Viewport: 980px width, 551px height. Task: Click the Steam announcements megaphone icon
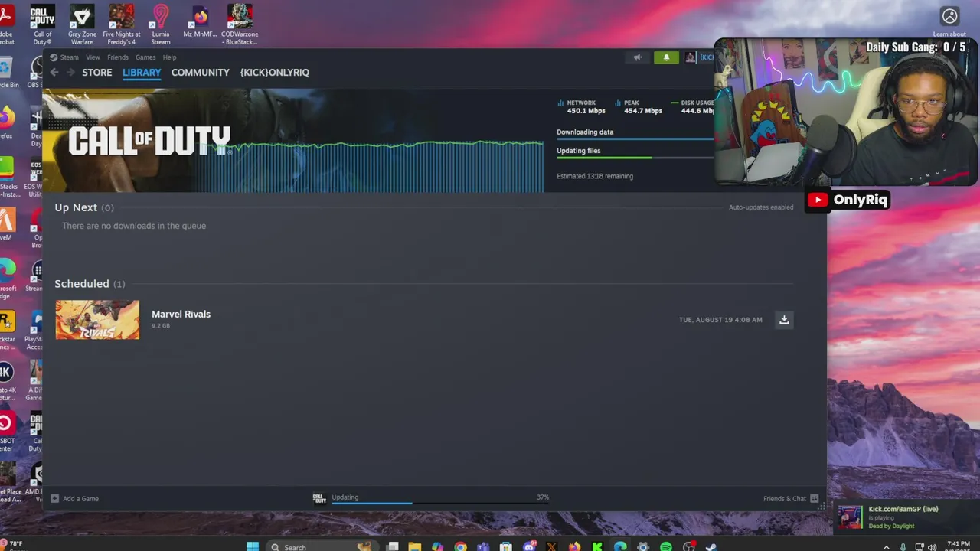[x=637, y=57]
